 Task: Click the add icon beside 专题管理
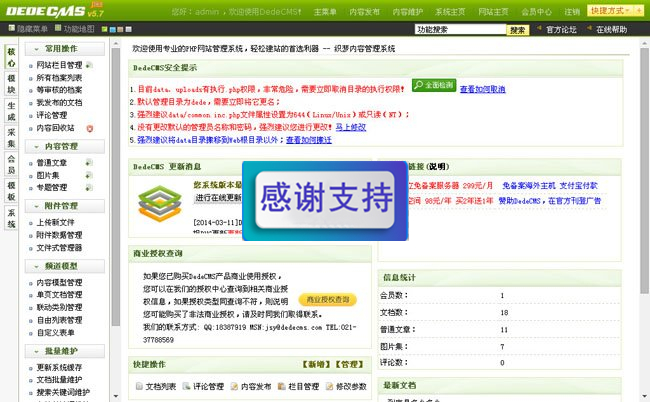89,188
